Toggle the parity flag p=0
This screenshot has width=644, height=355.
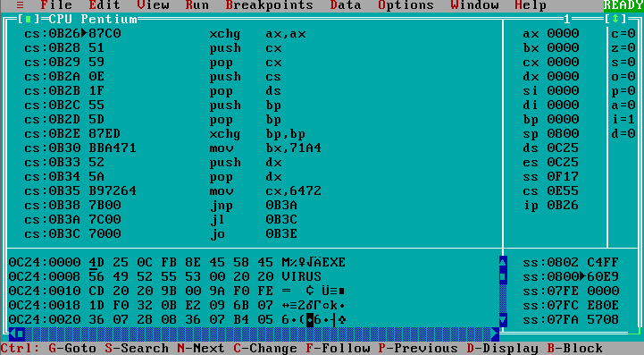(623, 90)
